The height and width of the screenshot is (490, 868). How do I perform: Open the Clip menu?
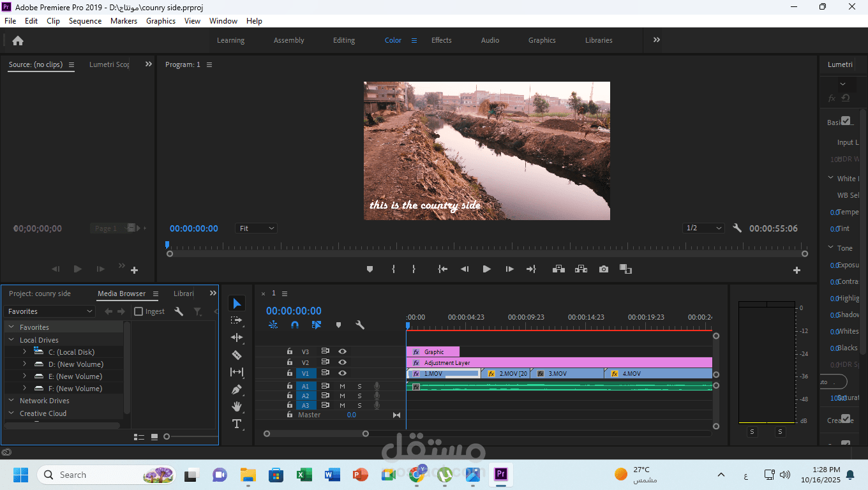(54, 21)
